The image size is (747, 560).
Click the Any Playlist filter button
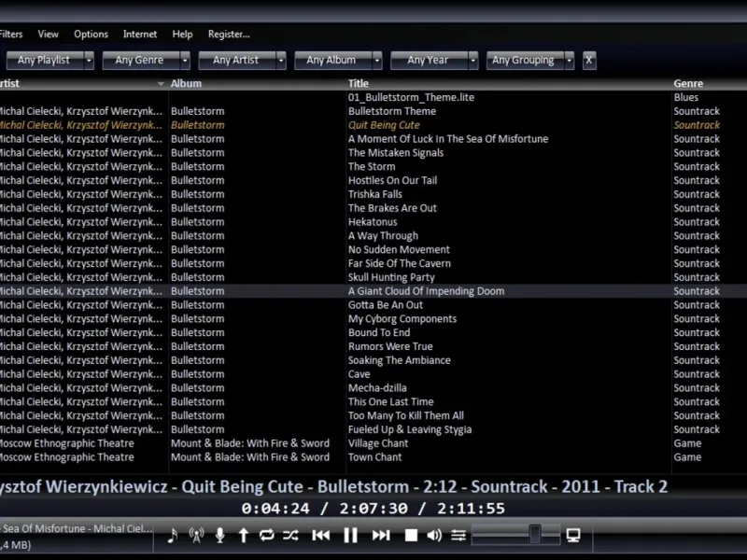click(45, 61)
